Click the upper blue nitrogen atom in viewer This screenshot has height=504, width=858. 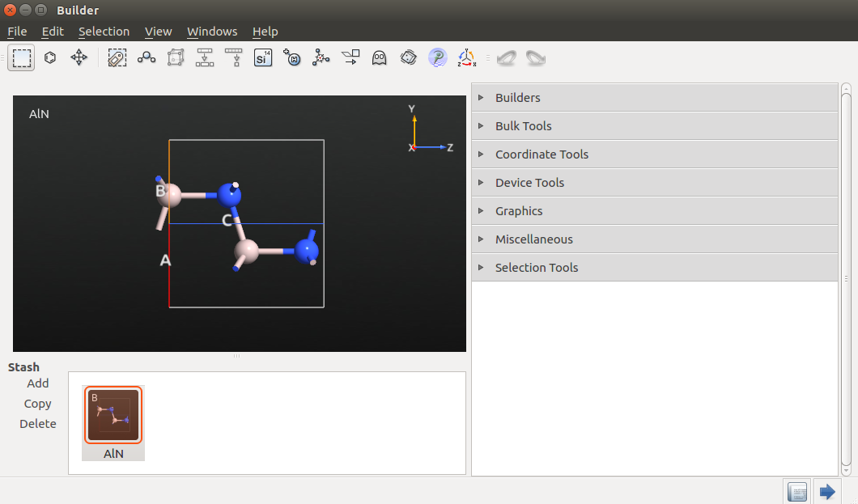229,195
